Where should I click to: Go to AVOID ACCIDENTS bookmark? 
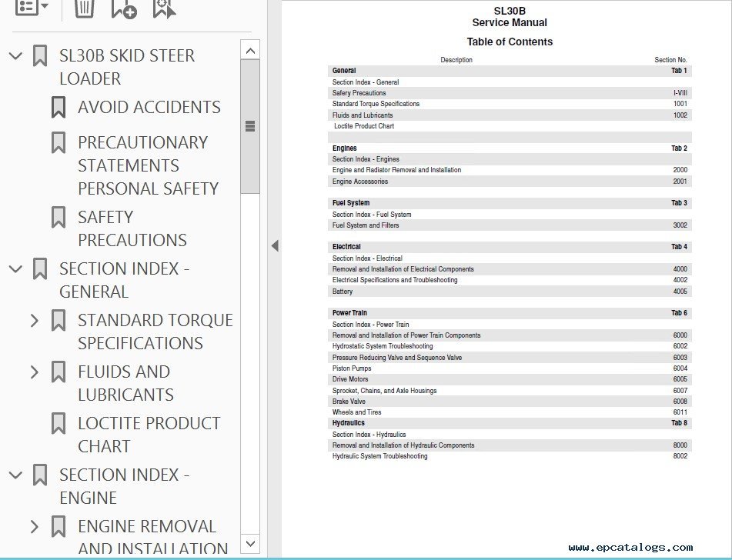[149, 107]
